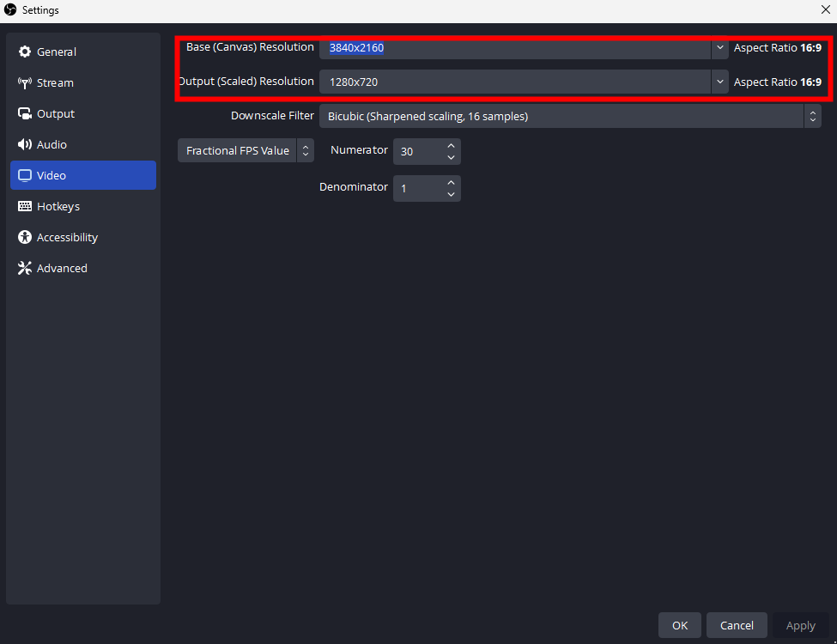The image size is (837, 644).
Task: Click the Base Resolution text field 3840x2160
Action: point(515,48)
